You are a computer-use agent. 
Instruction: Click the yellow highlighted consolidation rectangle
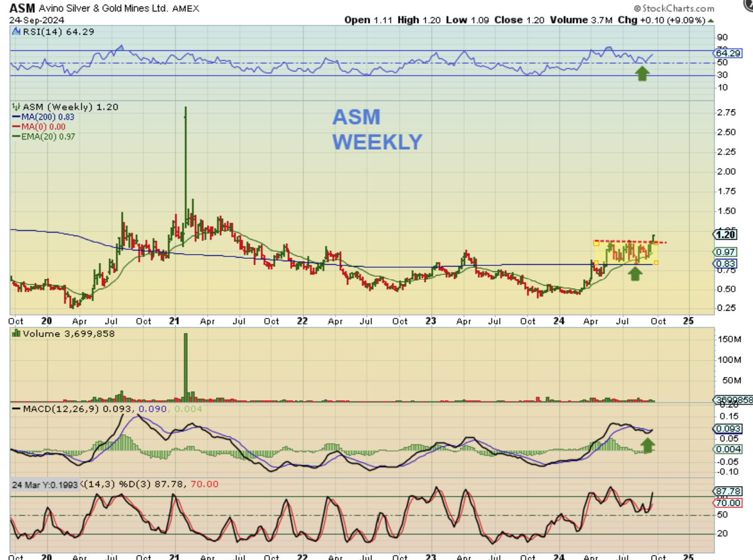(x=626, y=253)
